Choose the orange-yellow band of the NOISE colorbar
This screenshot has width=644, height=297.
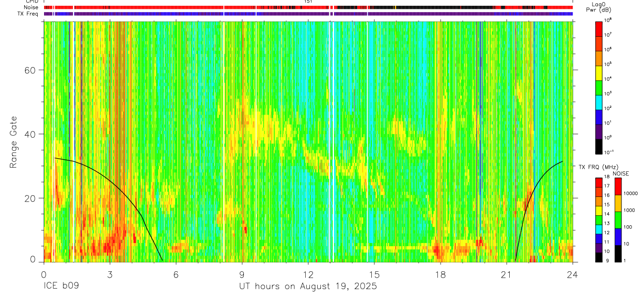tap(618, 203)
